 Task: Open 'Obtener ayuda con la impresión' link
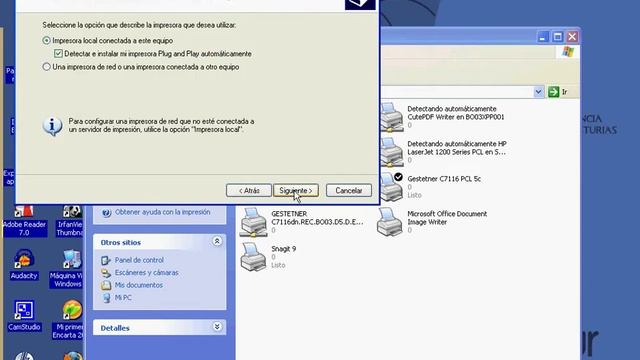pos(162,212)
